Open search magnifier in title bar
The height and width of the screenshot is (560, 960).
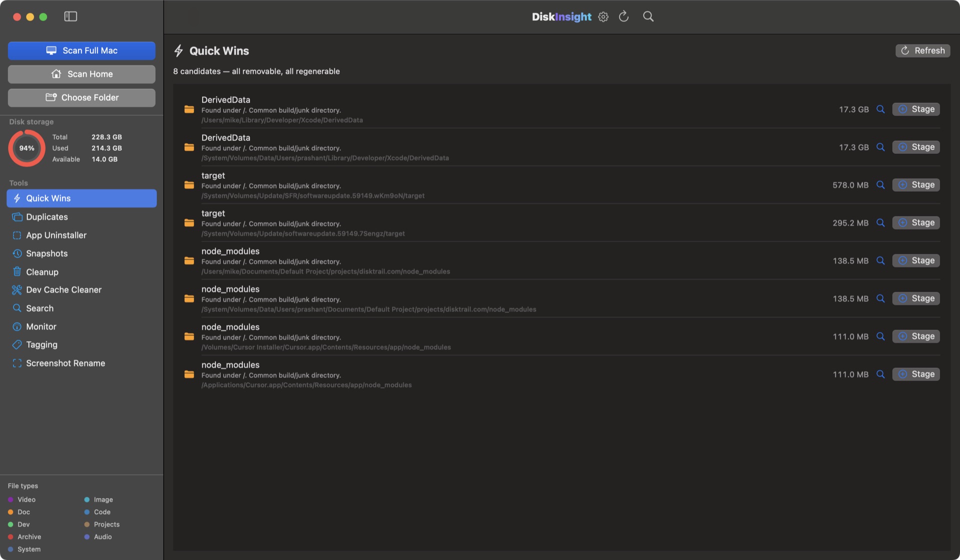648,16
